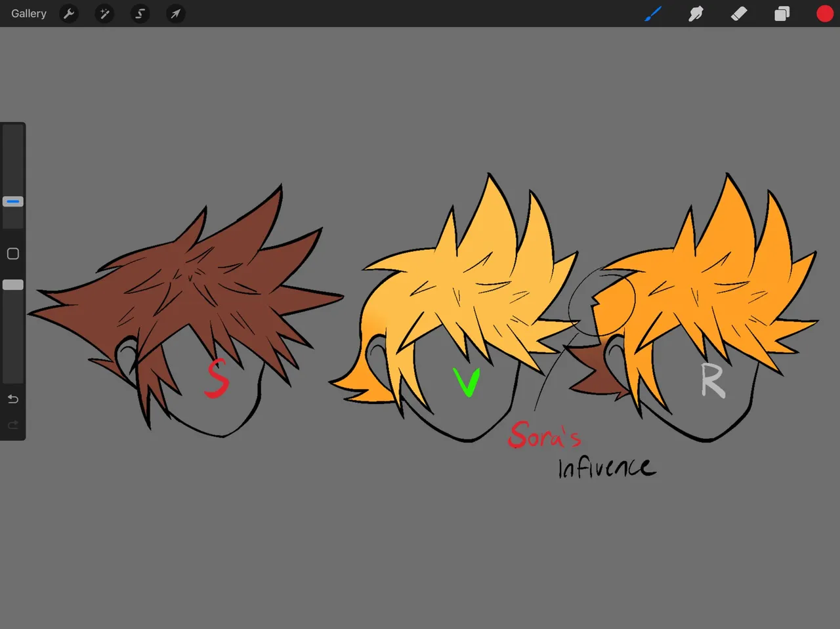
Task: Tap the redo arrow in the sidebar
Action: (x=12, y=424)
